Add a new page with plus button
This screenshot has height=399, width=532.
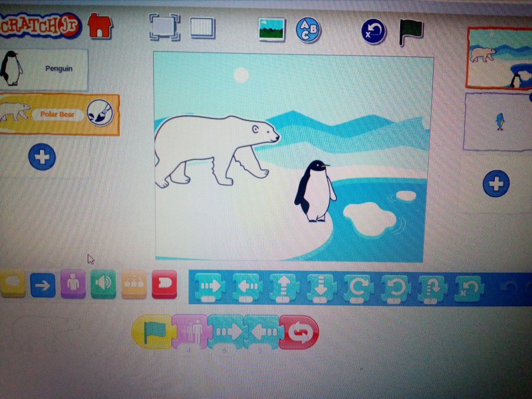coord(496,184)
